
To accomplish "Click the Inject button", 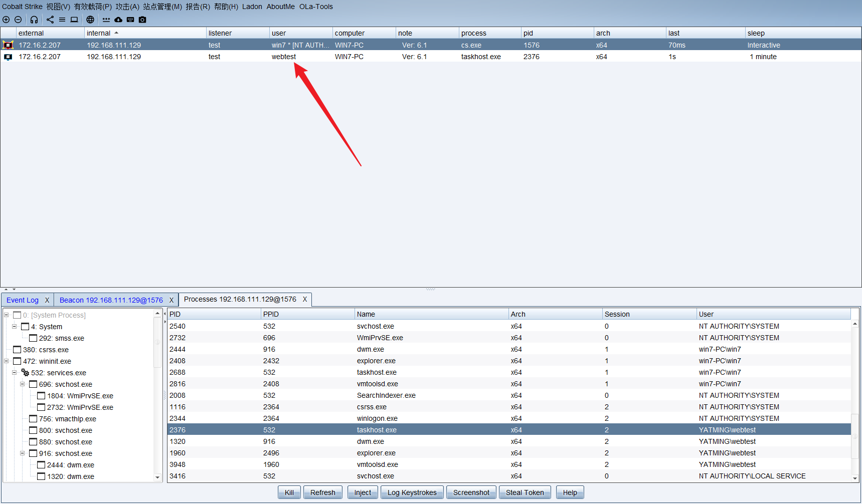I will [363, 492].
